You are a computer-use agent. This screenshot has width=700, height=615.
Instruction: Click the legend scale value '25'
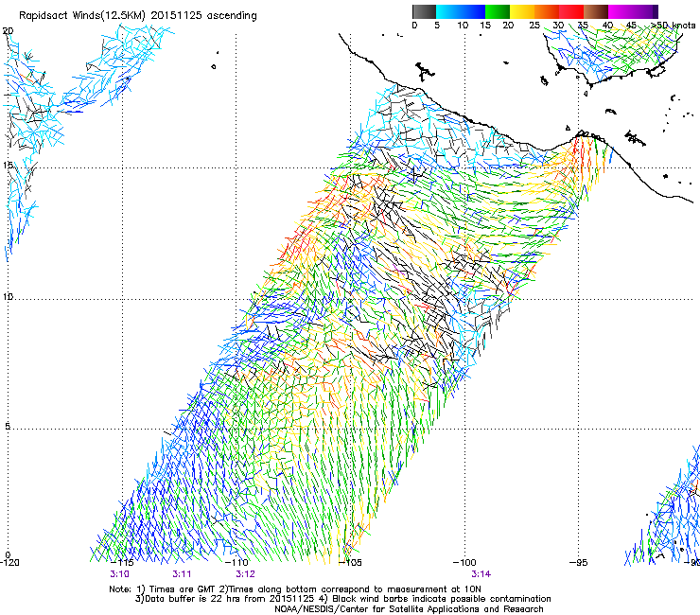(x=534, y=26)
